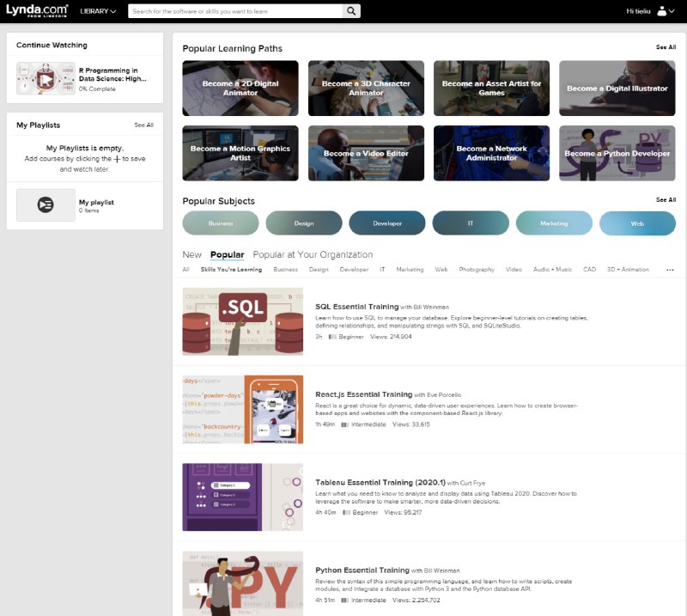Open Become a 3D Character Animator path
Viewport: 687px width, 616px height.
[366, 88]
